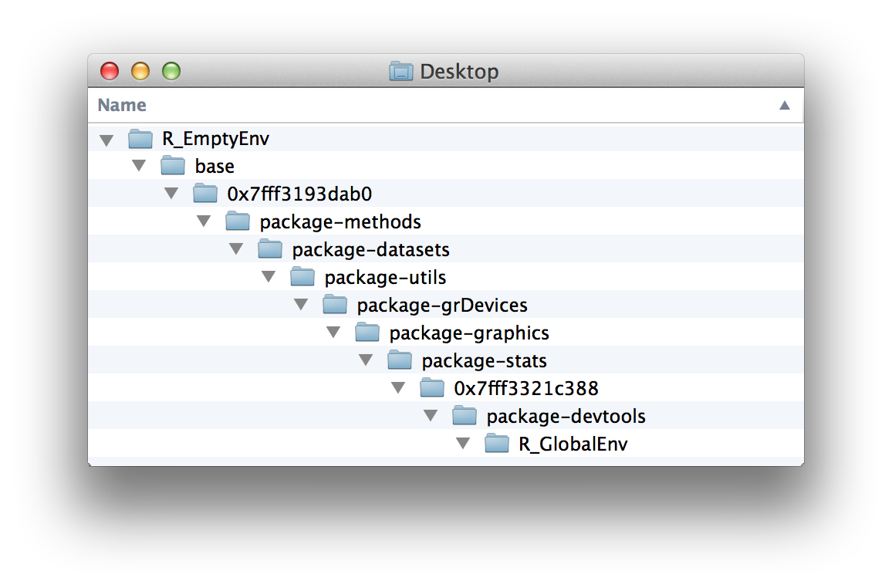
Task: Collapse the package-grDevices disclosure triangle
Action: pos(301,306)
